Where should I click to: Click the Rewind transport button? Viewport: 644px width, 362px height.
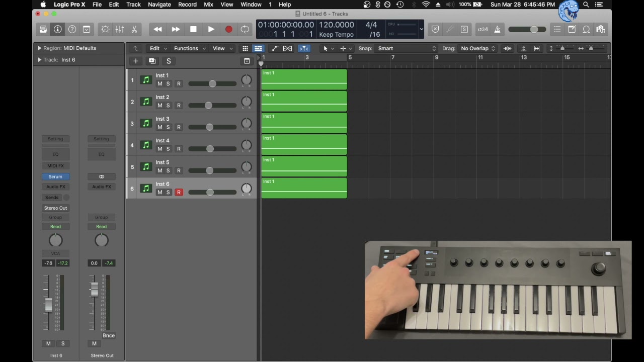(157, 30)
